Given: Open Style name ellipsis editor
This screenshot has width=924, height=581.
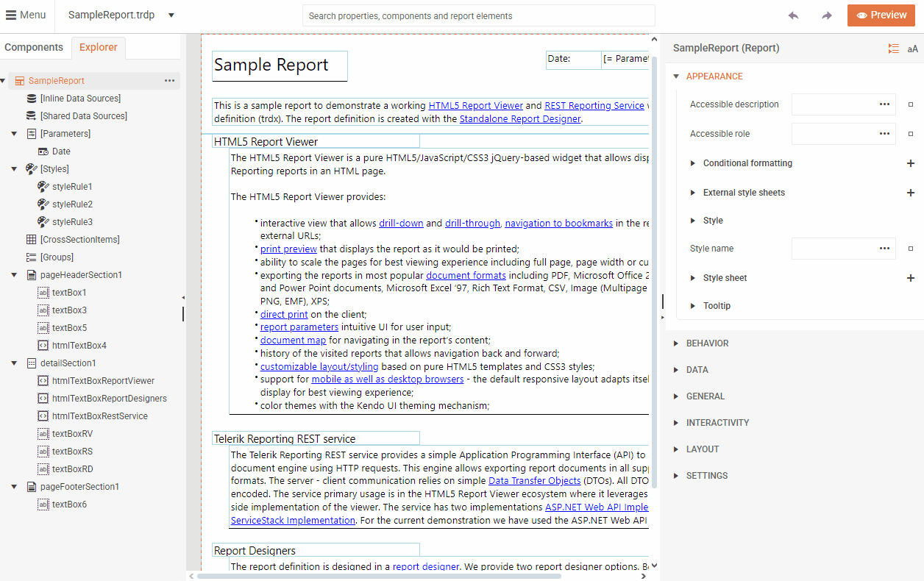Looking at the screenshot, I should pos(885,249).
